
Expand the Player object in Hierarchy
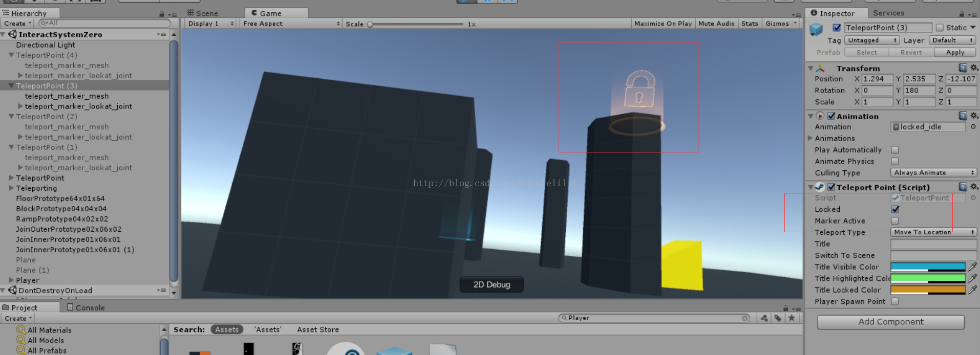point(11,280)
